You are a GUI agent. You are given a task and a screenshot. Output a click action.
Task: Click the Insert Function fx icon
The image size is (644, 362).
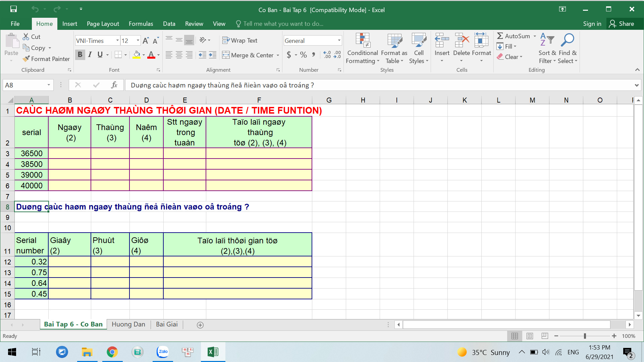tap(114, 85)
